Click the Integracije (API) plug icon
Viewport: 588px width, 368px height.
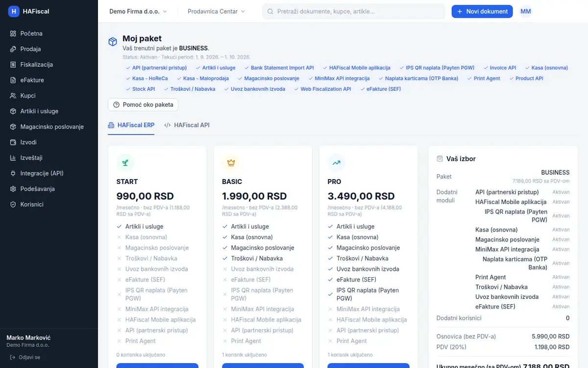[x=13, y=173]
